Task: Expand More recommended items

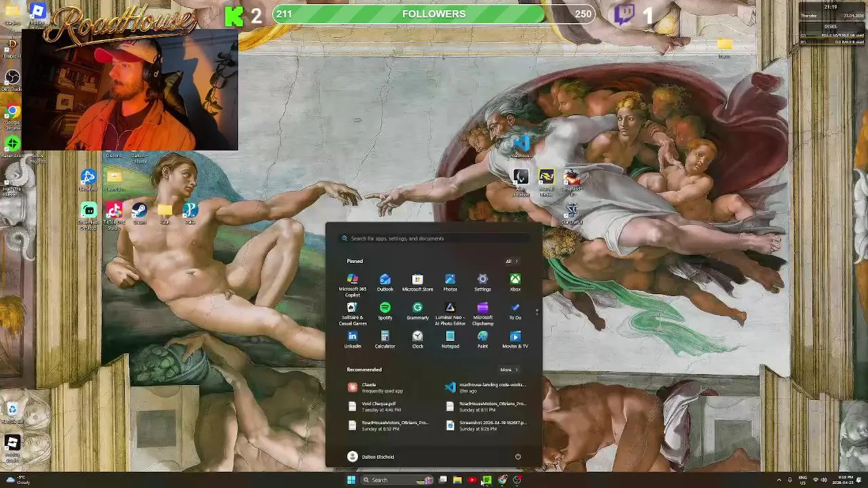Action: [x=509, y=369]
